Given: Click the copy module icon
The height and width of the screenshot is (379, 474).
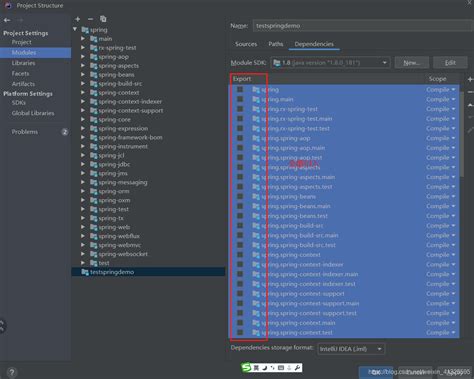Looking at the screenshot, I should pyautogui.click(x=103, y=19).
